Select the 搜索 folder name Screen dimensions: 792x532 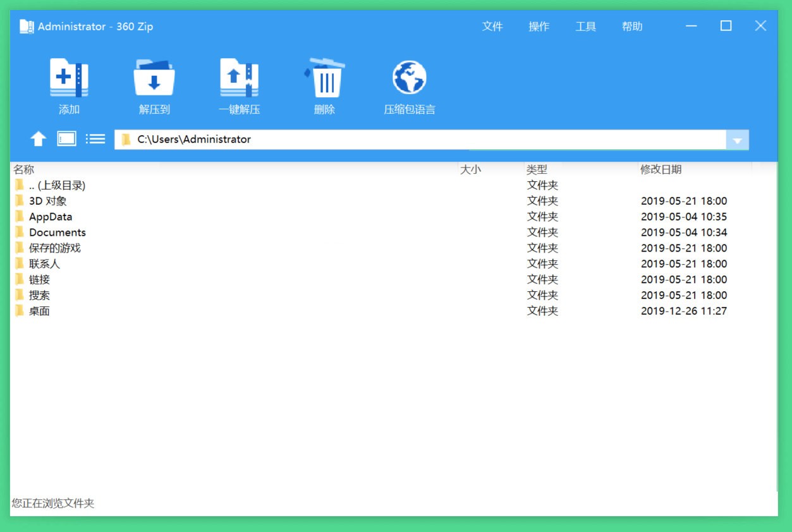(x=39, y=295)
